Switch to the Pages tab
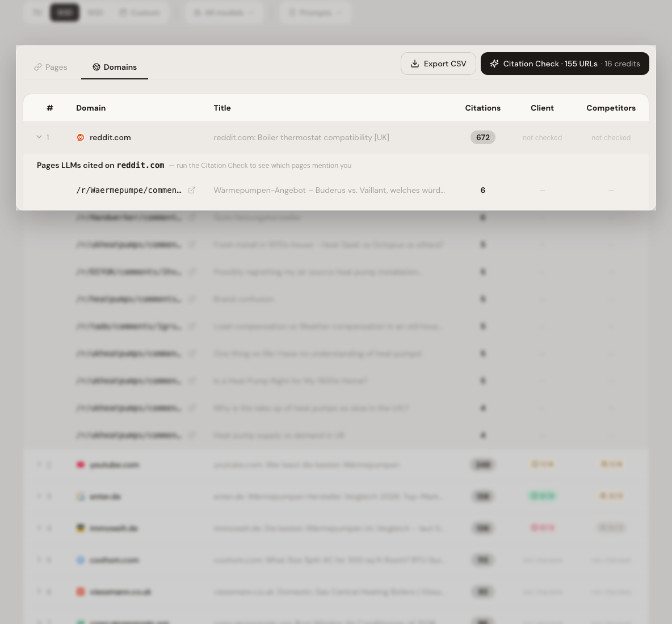The width and height of the screenshot is (672, 624). [x=51, y=68]
